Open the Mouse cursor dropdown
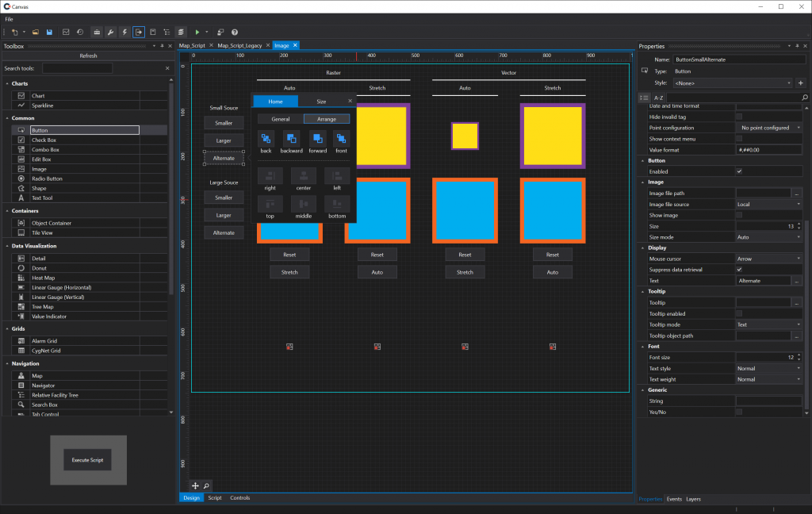The image size is (812, 514). 768,259
